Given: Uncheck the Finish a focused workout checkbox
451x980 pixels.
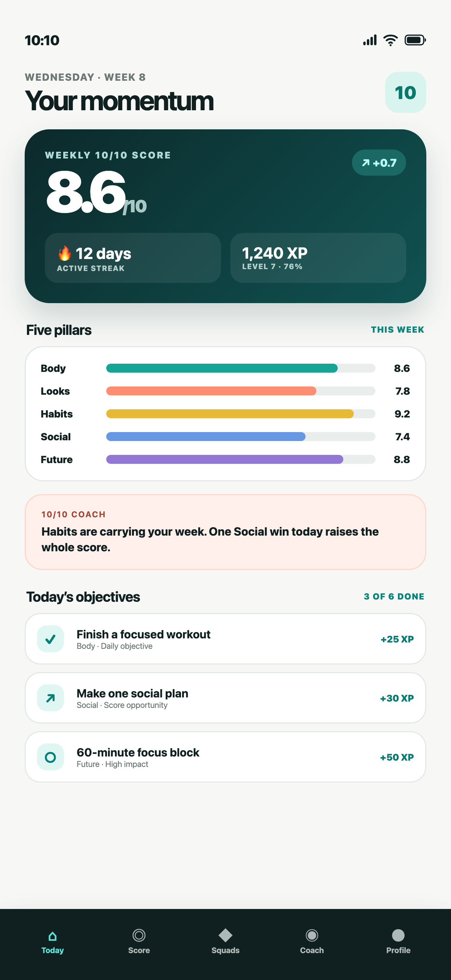Looking at the screenshot, I should pyautogui.click(x=50, y=639).
